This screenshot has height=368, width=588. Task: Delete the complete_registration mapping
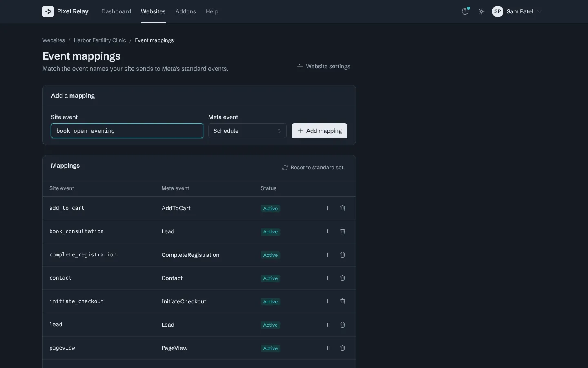click(343, 255)
